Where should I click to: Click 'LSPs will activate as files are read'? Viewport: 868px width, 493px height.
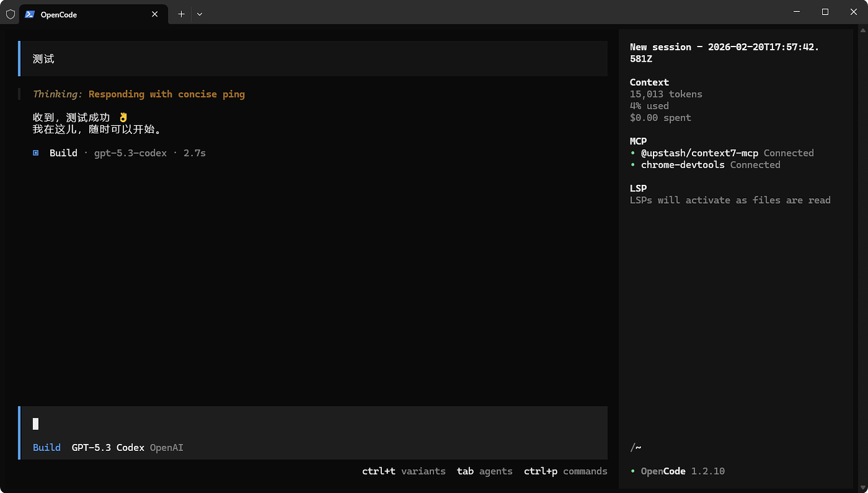pos(730,200)
